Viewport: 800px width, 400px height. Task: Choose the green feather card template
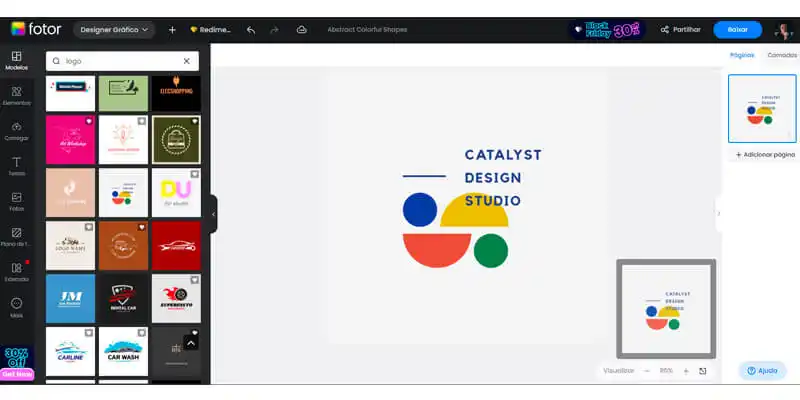(123, 93)
